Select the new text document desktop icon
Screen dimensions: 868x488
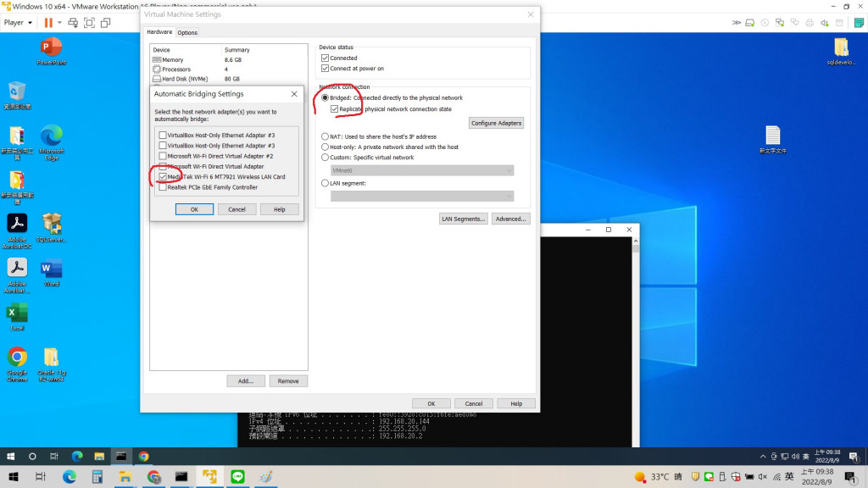(x=773, y=140)
